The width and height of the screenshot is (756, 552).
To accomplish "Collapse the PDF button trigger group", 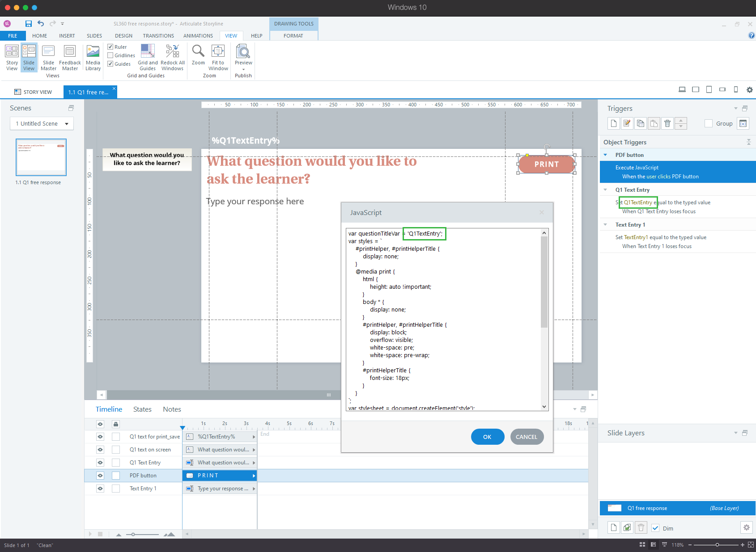I will click(605, 155).
